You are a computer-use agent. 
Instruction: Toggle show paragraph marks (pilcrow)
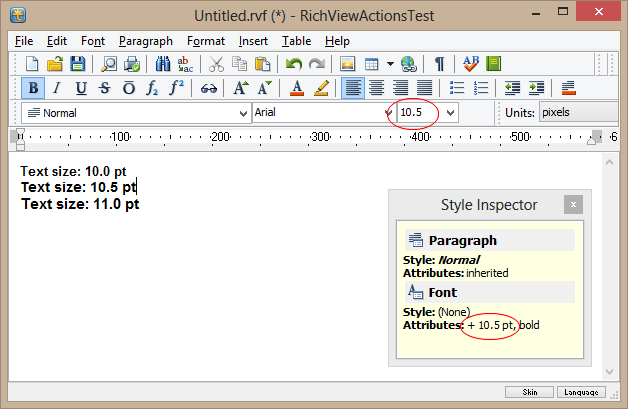(x=439, y=64)
